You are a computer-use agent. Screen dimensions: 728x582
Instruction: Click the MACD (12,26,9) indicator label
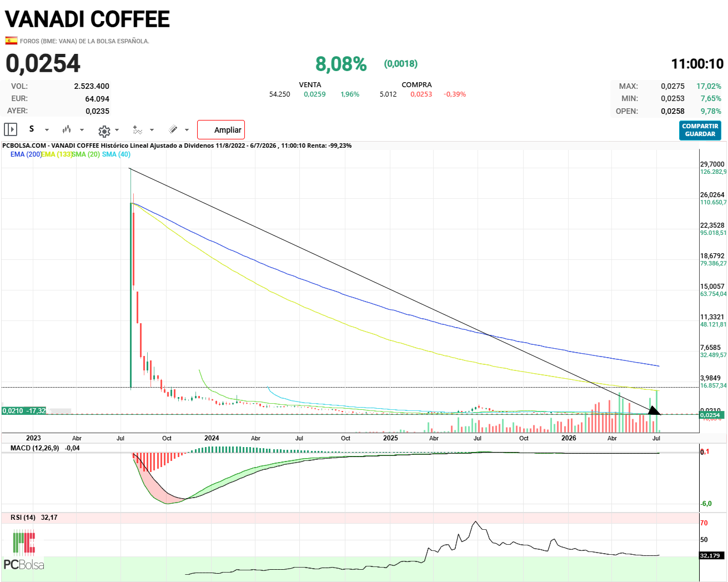[x=34, y=448]
